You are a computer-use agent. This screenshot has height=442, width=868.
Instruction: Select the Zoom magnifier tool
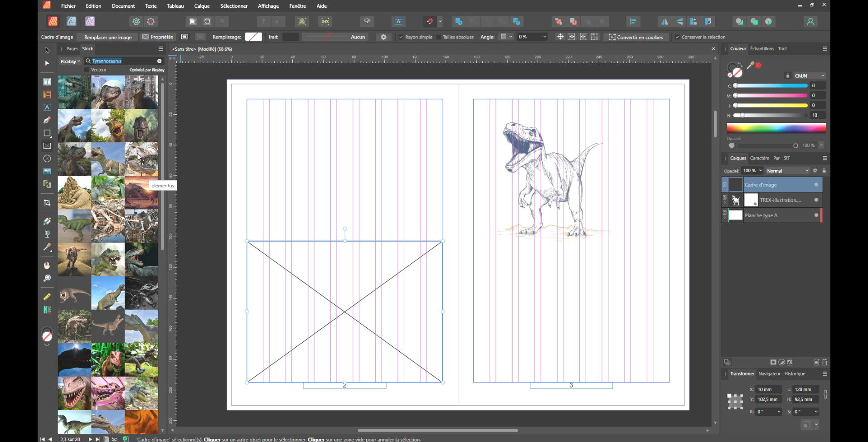(47, 278)
